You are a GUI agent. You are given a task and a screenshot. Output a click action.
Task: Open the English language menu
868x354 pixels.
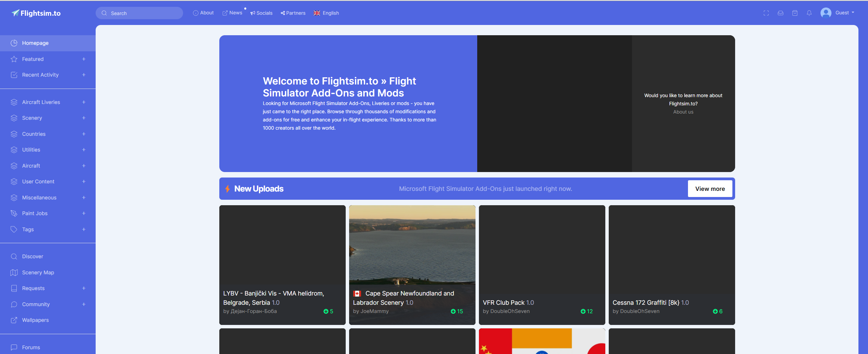[326, 13]
